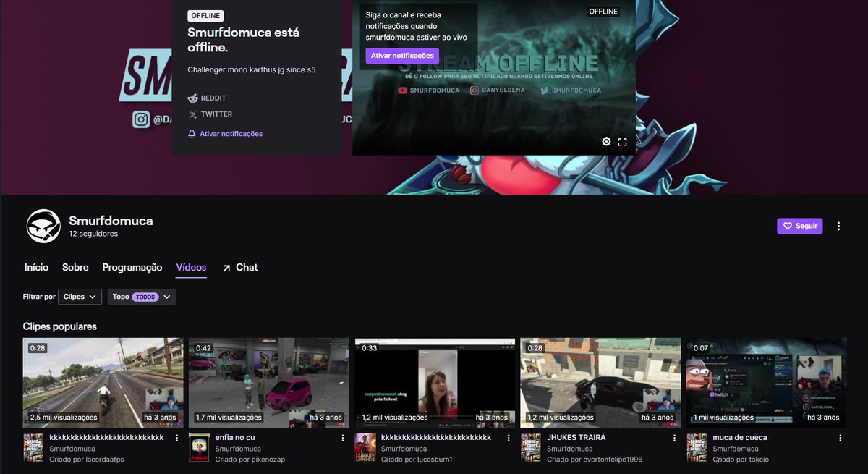This screenshot has width=868, height=474.
Task: Open the Topo TODOS period dropdown
Action: tap(142, 297)
